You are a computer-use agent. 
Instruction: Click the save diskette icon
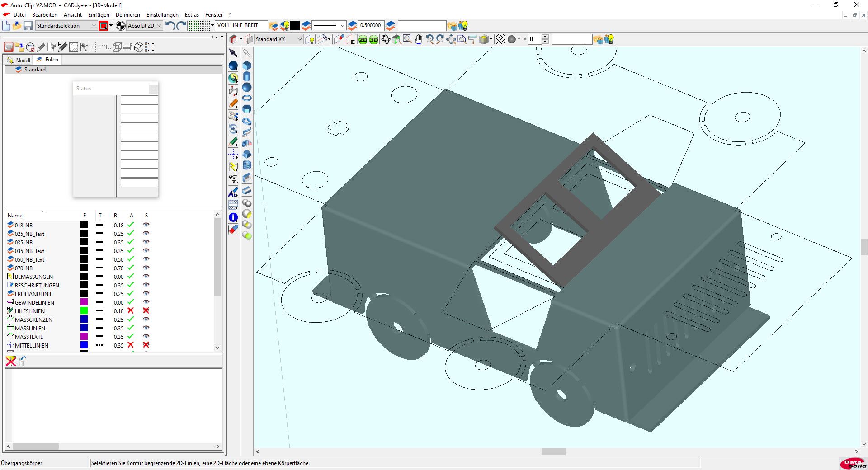pyautogui.click(x=28, y=26)
